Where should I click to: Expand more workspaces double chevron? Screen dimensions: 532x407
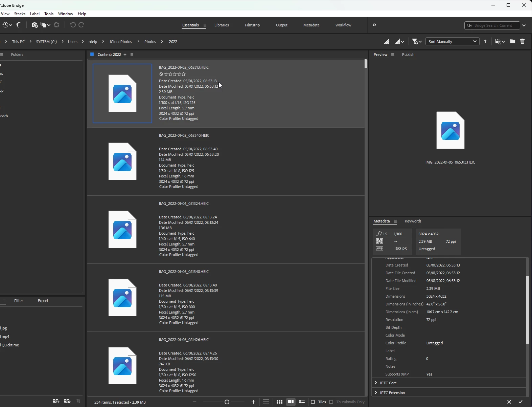tap(374, 25)
